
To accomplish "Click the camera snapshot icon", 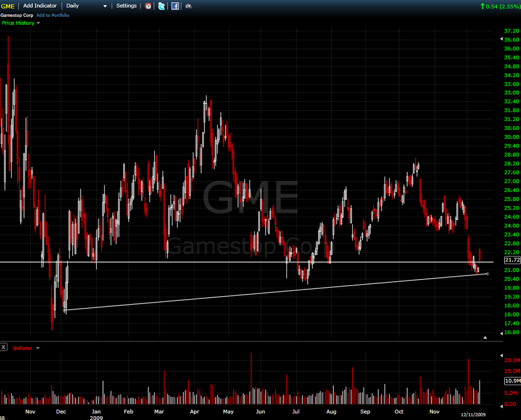I will click(x=189, y=6).
